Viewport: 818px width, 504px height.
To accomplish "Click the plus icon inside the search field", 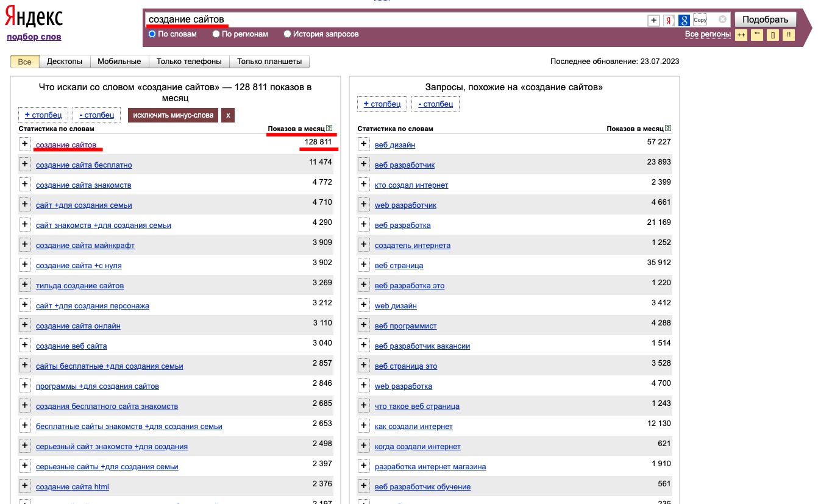I will click(653, 20).
